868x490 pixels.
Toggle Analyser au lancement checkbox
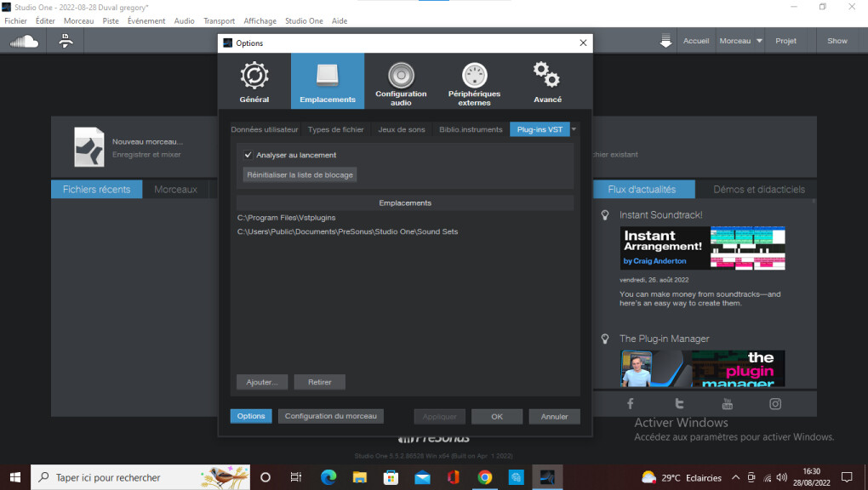[248, 155]
